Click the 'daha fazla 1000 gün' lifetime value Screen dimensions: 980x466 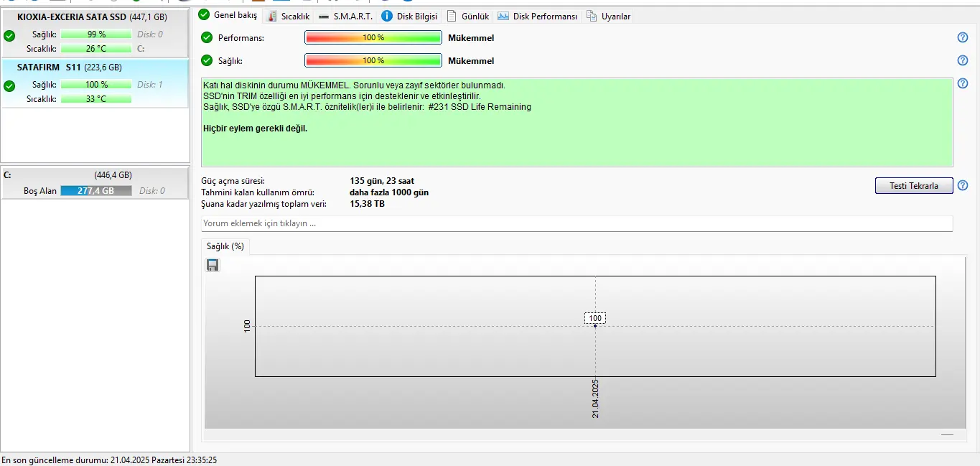pyautogui.click(x=389, y=192)
